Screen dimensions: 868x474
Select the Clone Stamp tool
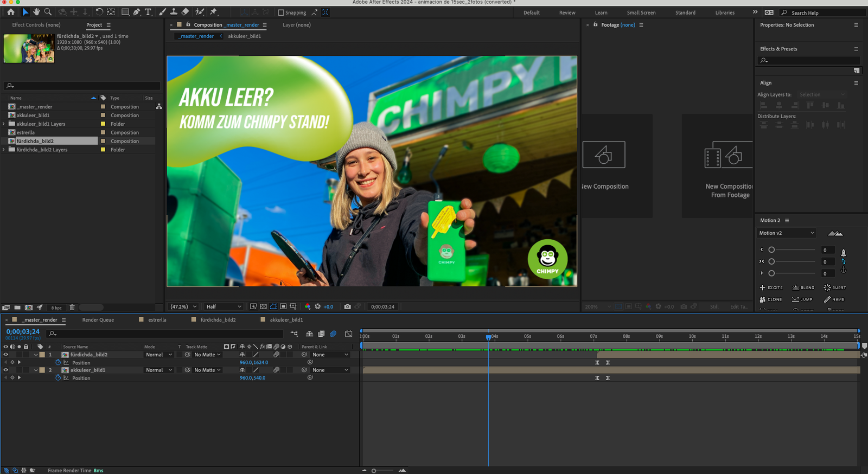click(174, 12)
